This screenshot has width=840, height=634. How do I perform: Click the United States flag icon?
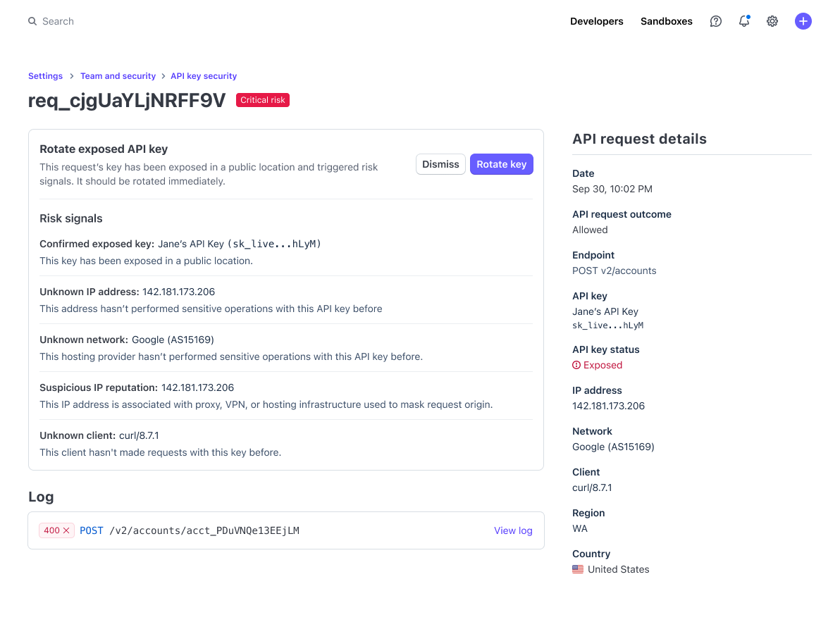pos(578,569)
